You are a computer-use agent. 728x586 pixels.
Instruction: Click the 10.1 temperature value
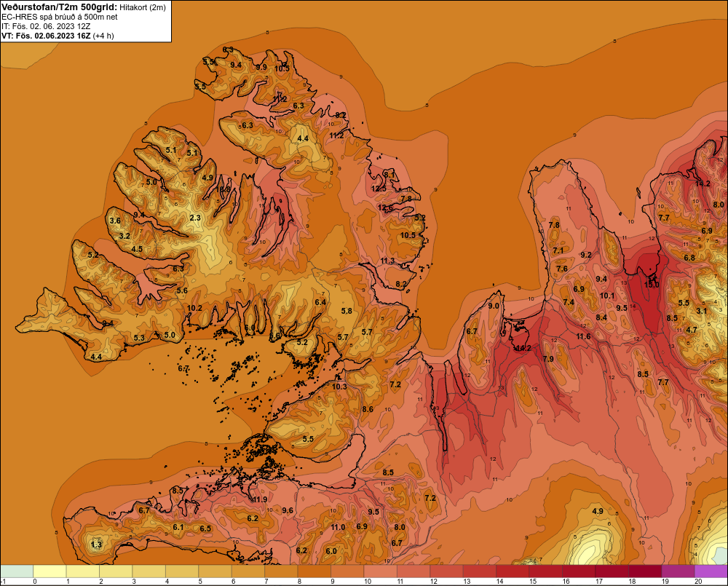(x=607, y=296)
